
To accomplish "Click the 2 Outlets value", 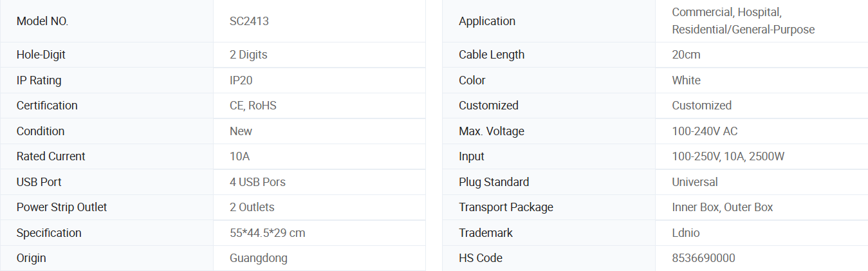I will (252, 207).
